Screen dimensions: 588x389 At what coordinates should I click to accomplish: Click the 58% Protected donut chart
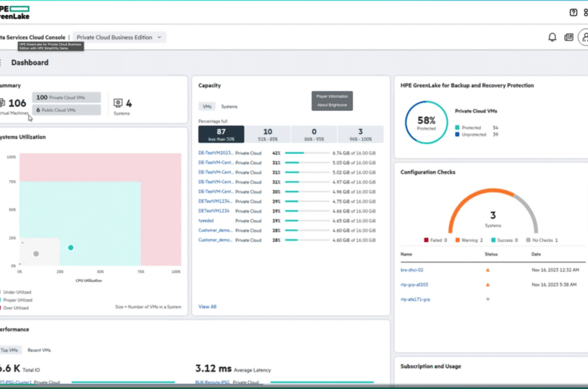coord(427,122)
